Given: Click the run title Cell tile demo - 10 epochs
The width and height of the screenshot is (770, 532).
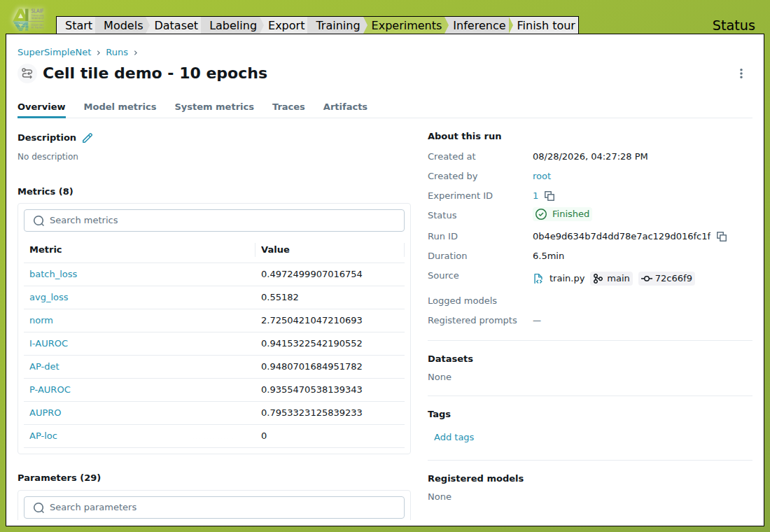Looking at the screenshot, I should pyautogui.click(x=155, y=73).
